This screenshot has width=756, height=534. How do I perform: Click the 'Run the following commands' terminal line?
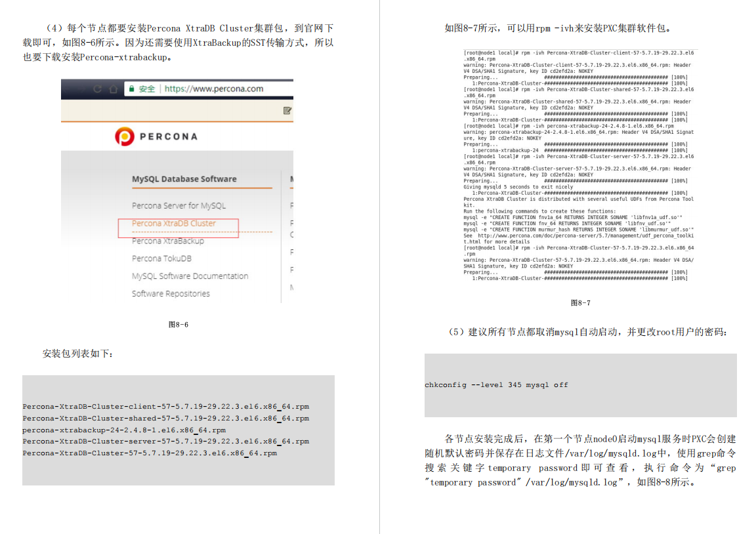[539, 211]
